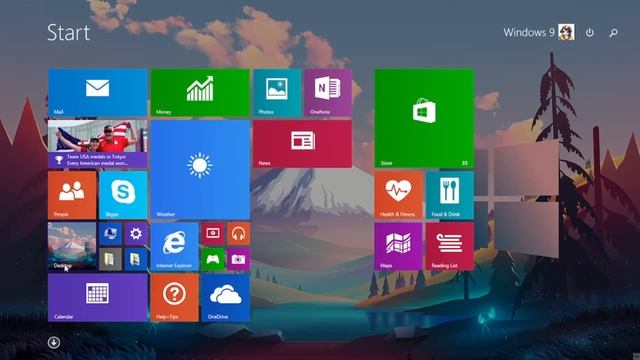640x360 pixels.
Task: Open search with the magnifier icon
Action: pos(613,32)
